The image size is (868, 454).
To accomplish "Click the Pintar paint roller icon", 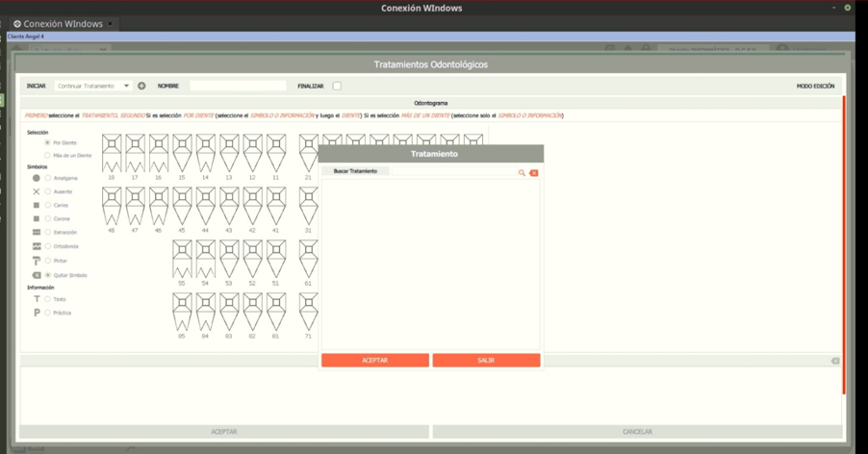I will (x=37, y=261).
